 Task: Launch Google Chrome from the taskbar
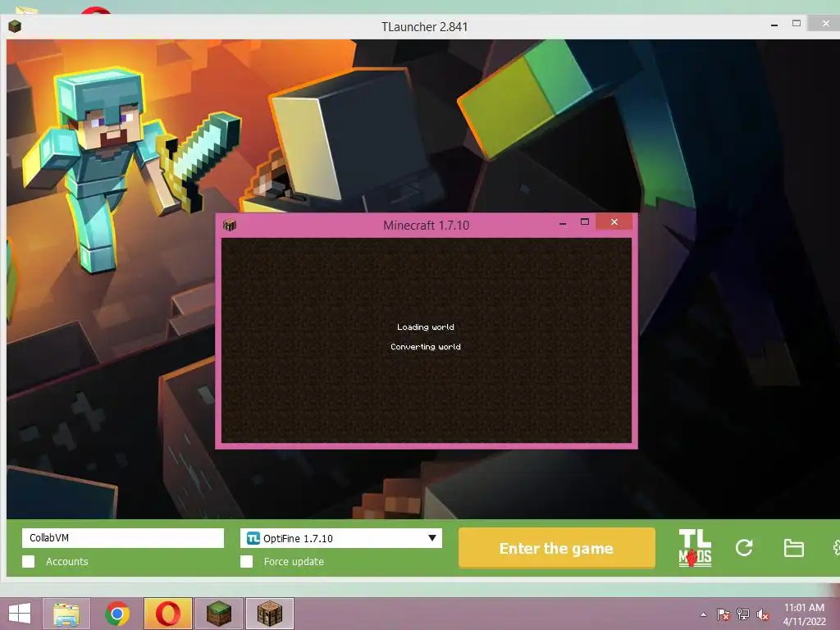pyautogui.click(x=117, y=614)
